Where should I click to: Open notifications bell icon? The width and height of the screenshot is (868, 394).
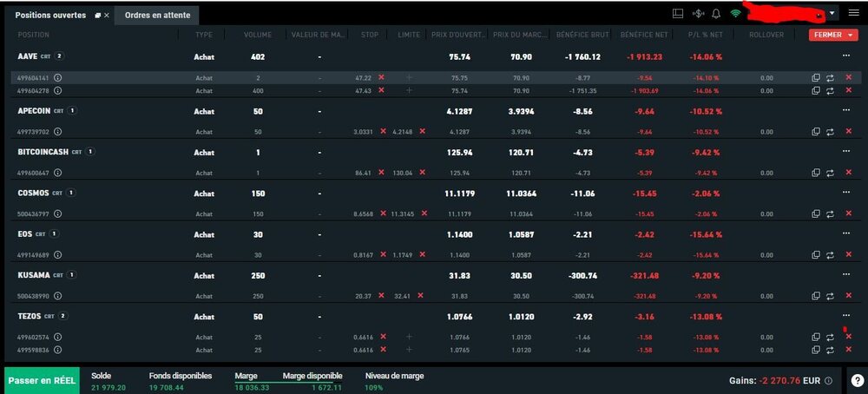(716, 14)
